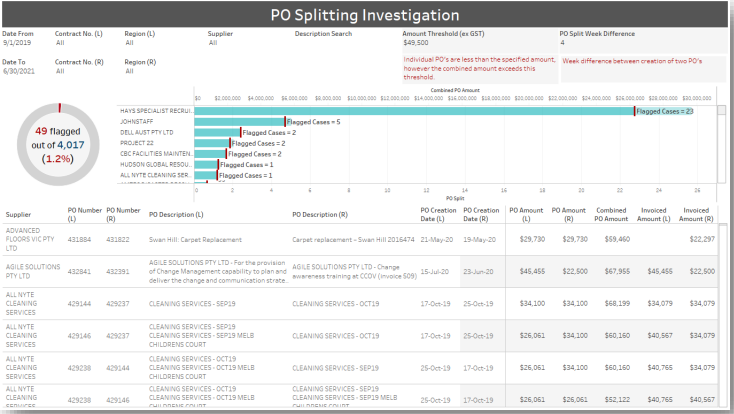Select the PROJECT 22 bar
Screen dimensions: 734x414
(x=212, y=143)
